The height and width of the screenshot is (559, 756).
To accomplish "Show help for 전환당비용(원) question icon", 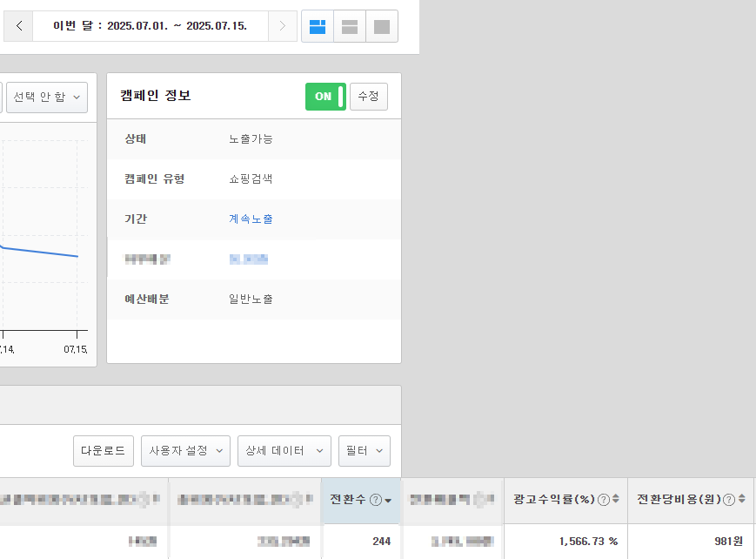I will point(729,500).
